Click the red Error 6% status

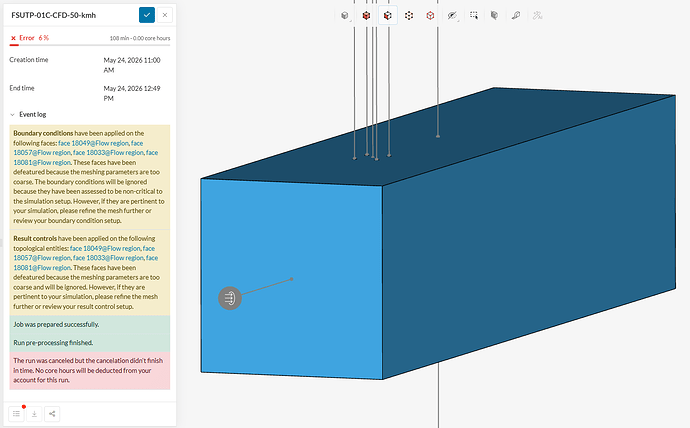coord(30,38)
